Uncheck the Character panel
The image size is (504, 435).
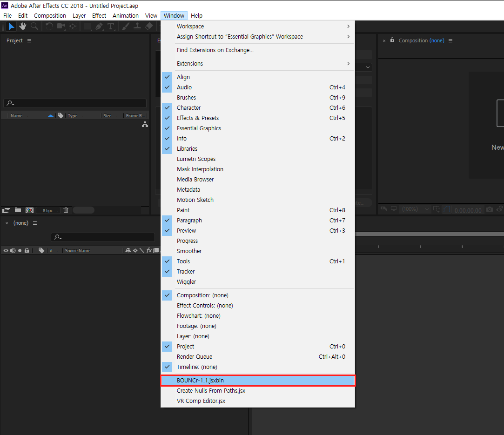[258, 108]
